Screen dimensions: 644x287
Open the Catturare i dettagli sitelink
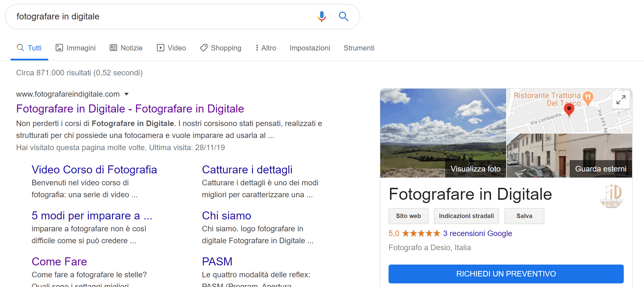pos(247,170)
